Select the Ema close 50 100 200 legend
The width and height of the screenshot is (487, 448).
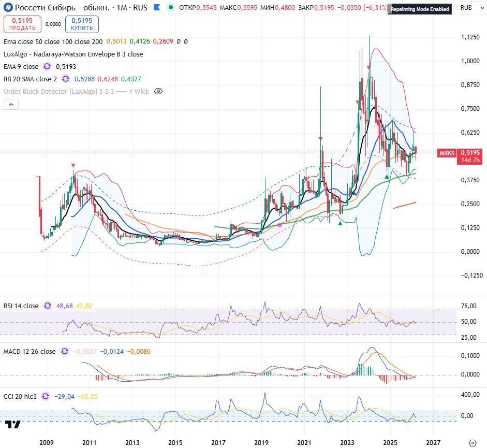click(x=53, y=41)
